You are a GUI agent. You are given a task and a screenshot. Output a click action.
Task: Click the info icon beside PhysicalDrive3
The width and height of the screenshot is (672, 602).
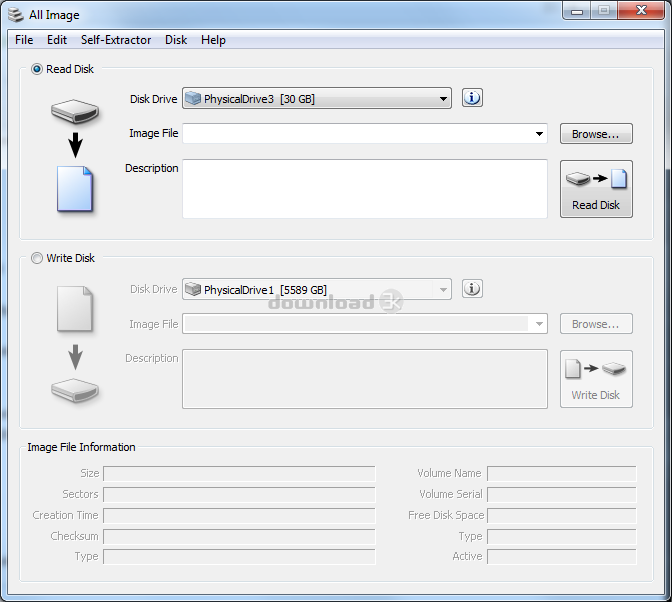(473, 98)
